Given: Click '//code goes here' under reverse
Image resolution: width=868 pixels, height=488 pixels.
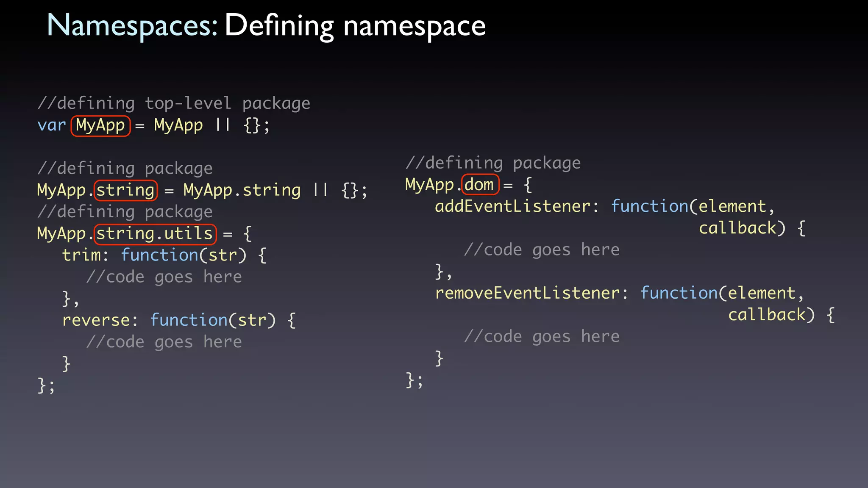Looking at the screenshot, I should (164, 342).
